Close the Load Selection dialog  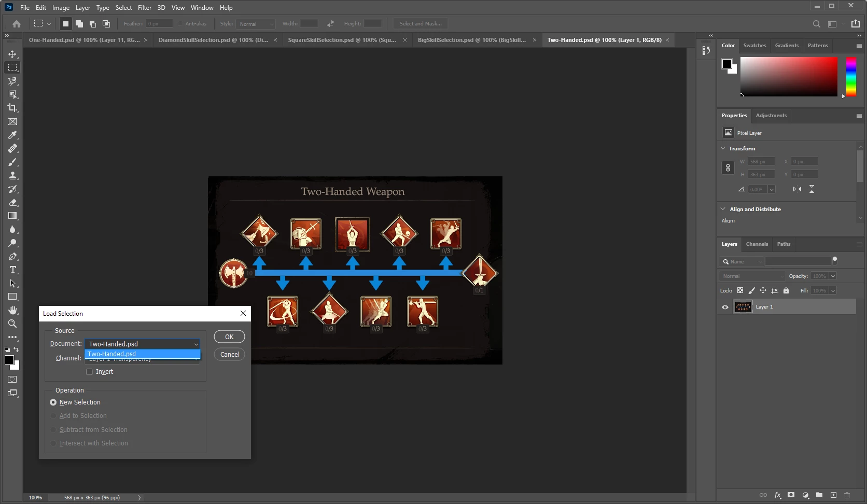coord(243,313)
